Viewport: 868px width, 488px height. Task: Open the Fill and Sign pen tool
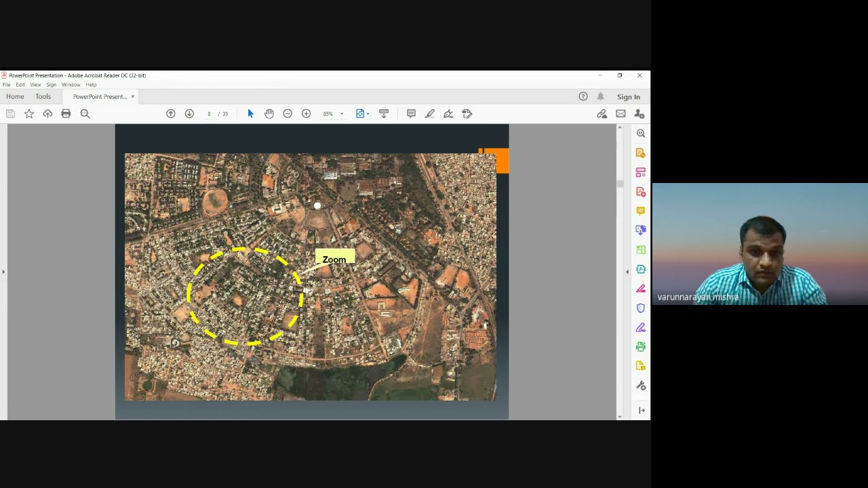tap(448, 114)
